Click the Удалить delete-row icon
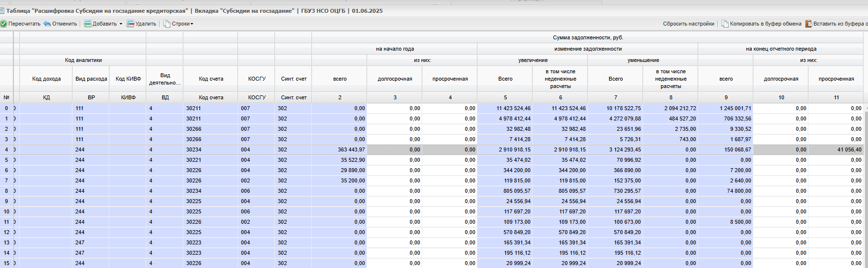The image size is (868, 268). click(131, 24)
